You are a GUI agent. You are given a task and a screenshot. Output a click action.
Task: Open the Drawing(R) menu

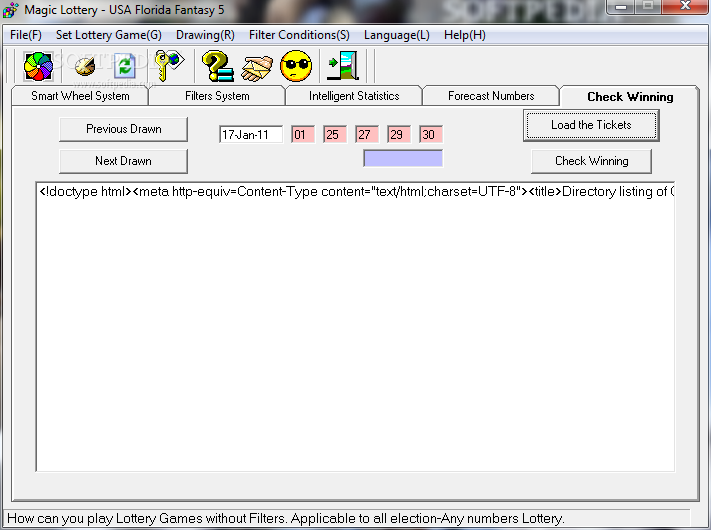tap(205, 35)
